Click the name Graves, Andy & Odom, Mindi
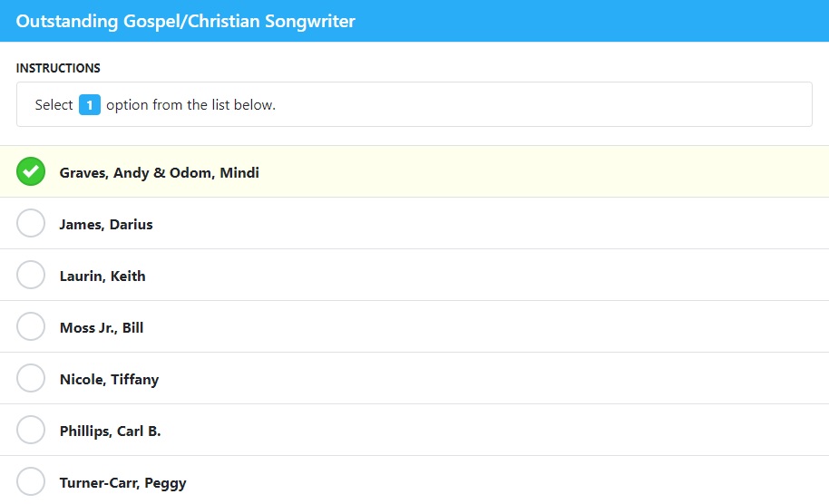The height and width of the screenshot is (504, 829). (x=159, y=173)
